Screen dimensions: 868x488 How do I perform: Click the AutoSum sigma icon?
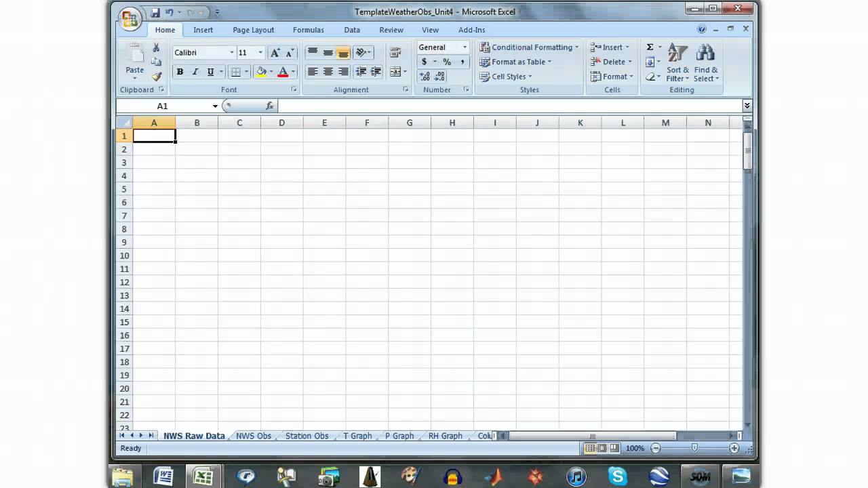coord(650,47)
